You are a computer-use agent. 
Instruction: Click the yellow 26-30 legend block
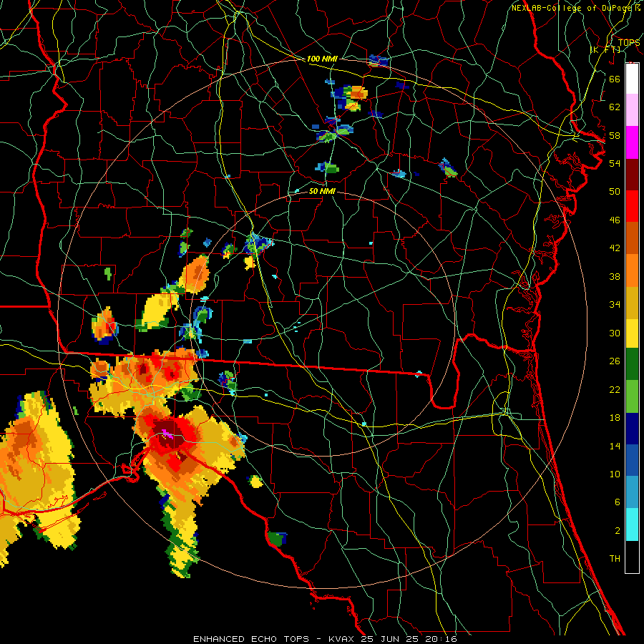(x=632, y=333)
